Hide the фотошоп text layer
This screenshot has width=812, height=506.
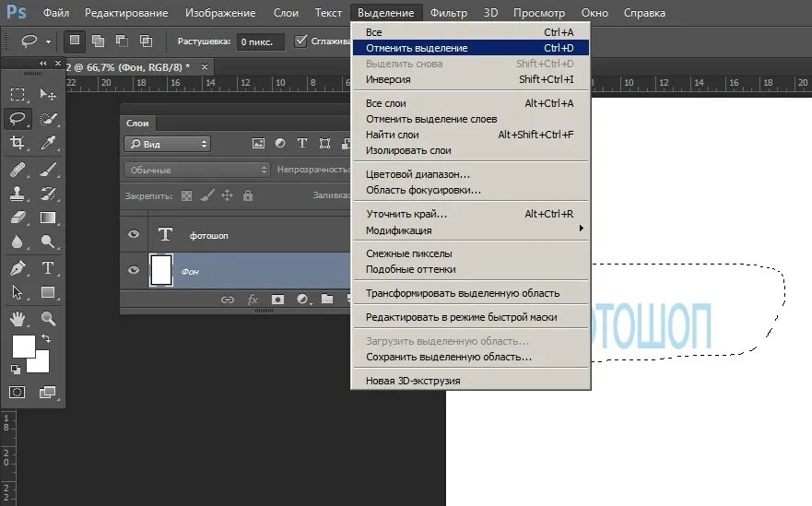[x=134, y=234]
